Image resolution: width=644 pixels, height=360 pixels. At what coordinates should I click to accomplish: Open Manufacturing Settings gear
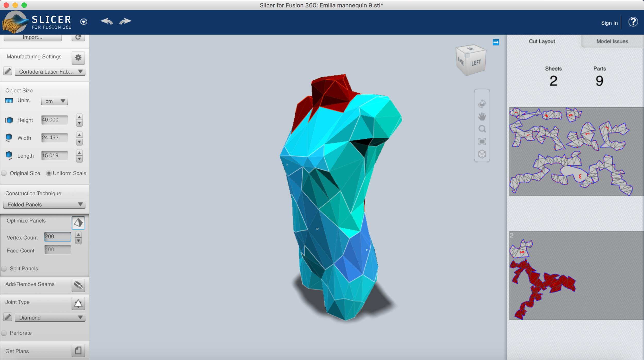[x=78, y=57]
